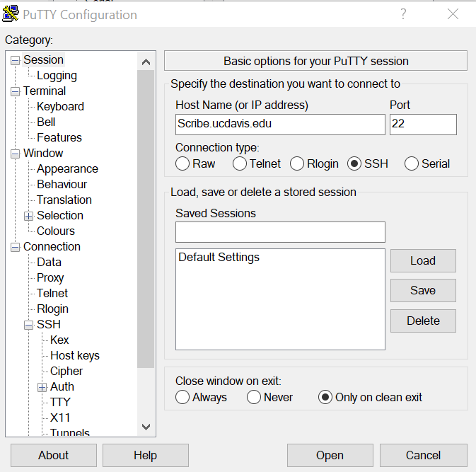The image size is (476, 472).
Task: Click the PuTTY application icon in title bar
Action: point(11,14)
